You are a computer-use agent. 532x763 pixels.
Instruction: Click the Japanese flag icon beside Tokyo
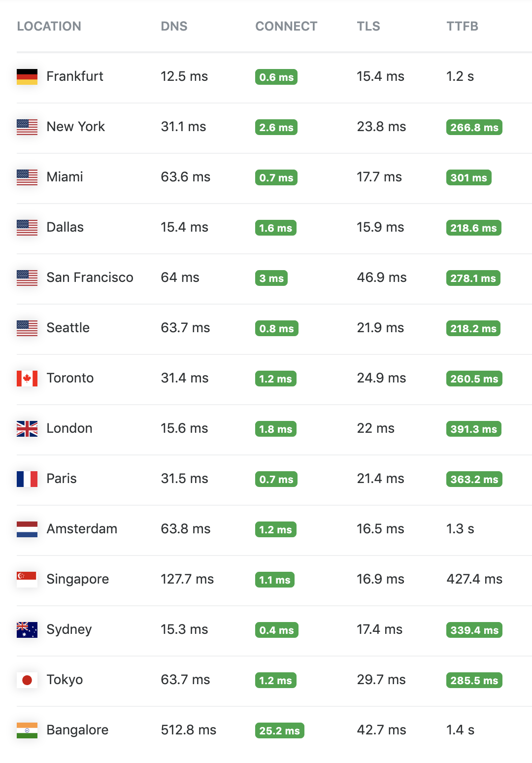27,680
